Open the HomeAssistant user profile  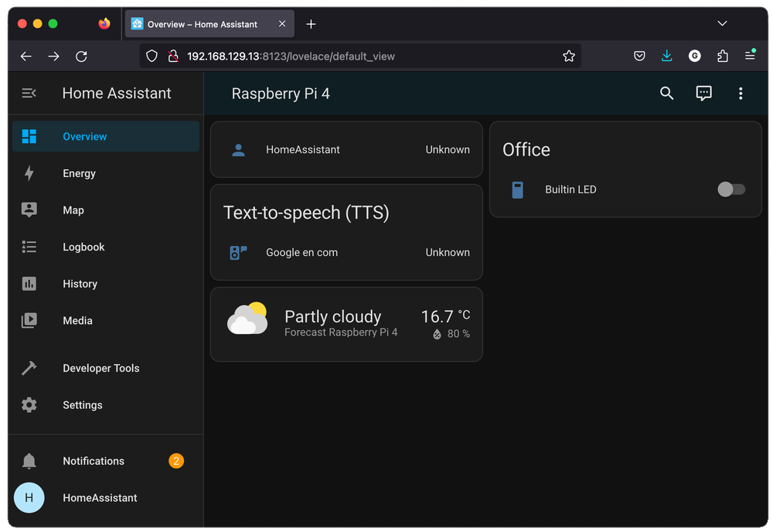[100, 498]
